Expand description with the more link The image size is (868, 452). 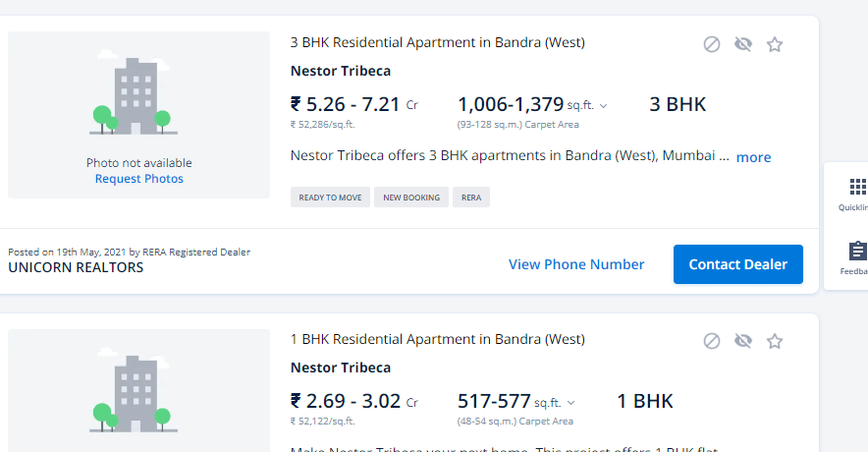pyautogui.click(x=753, y=157)
